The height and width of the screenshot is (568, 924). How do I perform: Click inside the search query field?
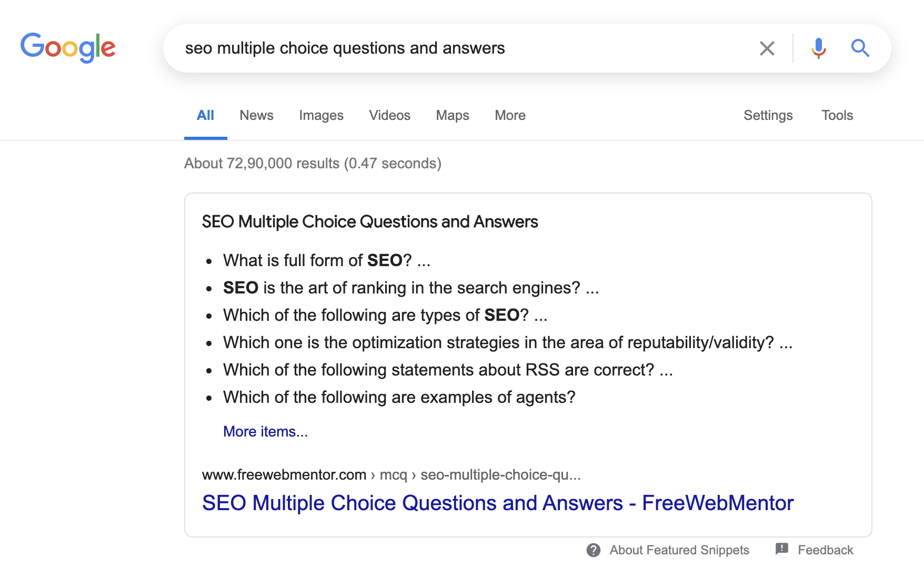[x=463, y=48]
